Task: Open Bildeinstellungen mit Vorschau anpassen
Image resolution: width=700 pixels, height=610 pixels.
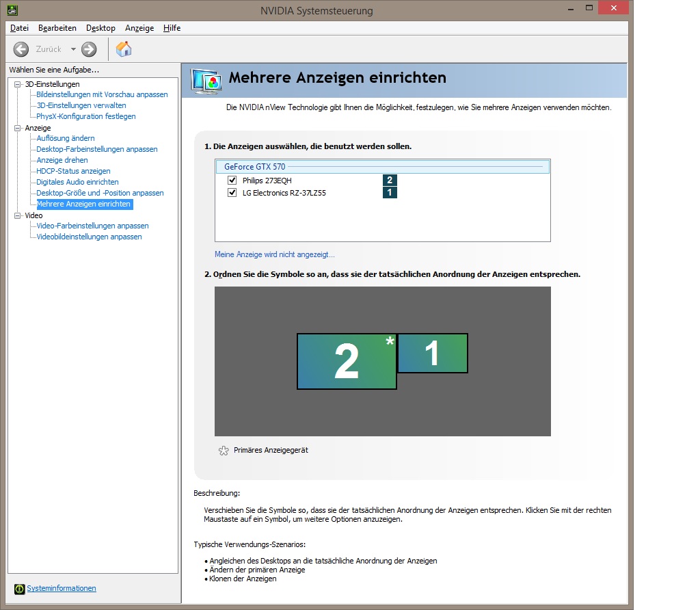Action: [102, 94]
